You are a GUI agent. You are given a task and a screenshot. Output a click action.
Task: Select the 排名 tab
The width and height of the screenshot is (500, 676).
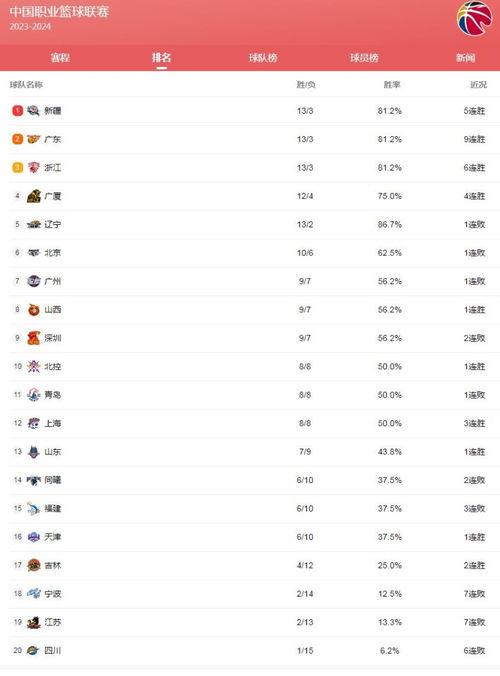click(162, 57)
